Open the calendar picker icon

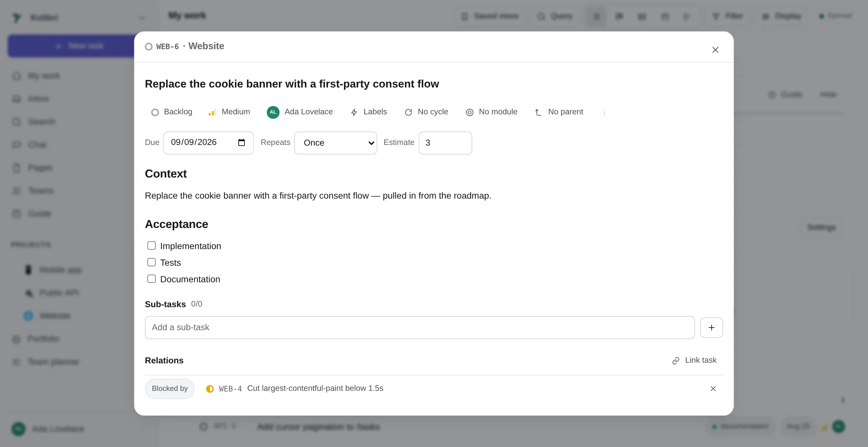(x=241, y=143)
